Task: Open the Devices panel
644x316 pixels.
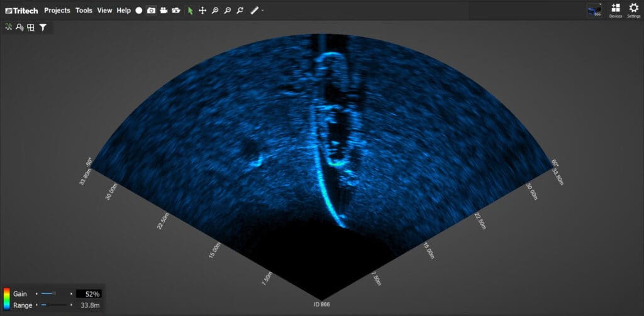Action: [x=615, y=10]
